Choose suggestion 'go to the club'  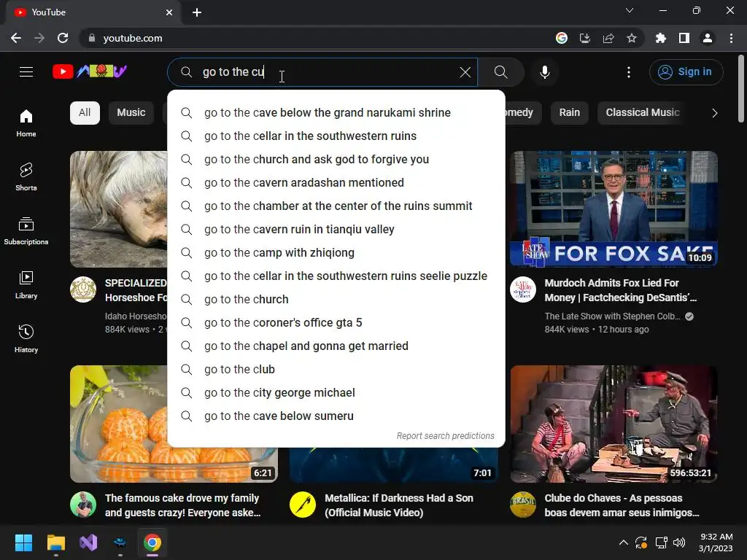pos(336,370)
